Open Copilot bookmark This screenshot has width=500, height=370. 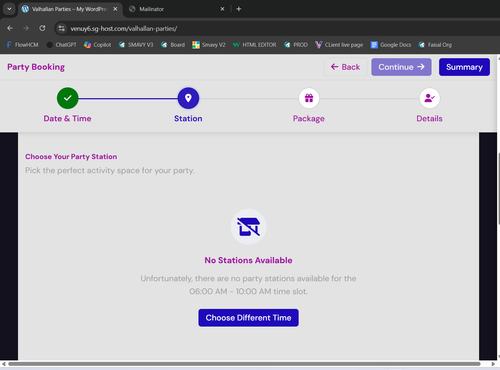click(98, 45)
